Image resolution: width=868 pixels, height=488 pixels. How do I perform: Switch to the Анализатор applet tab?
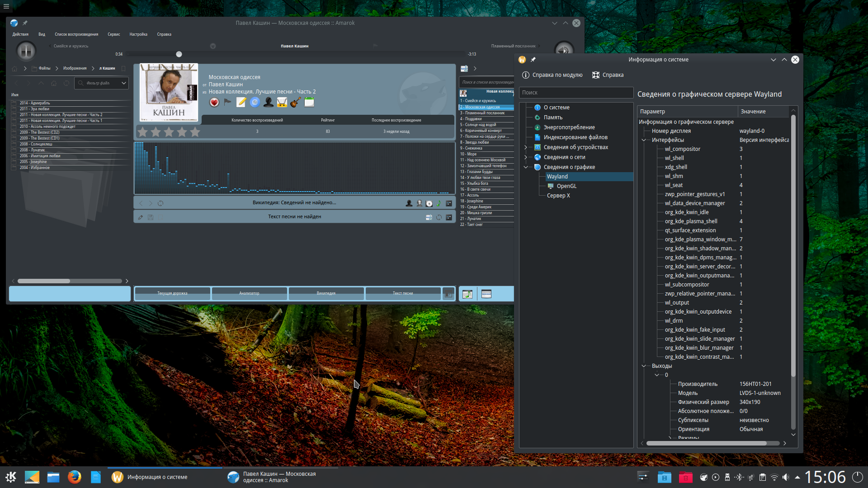(249, 293)
